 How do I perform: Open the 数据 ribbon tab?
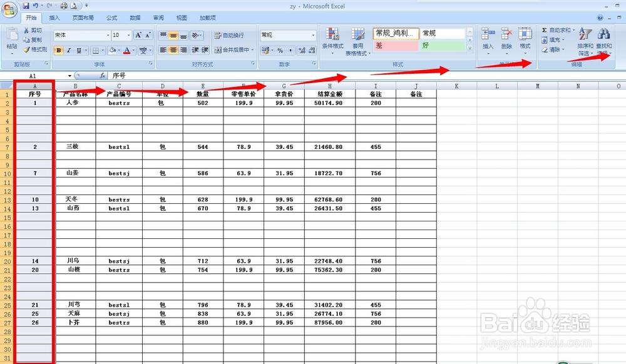point(135,18)
